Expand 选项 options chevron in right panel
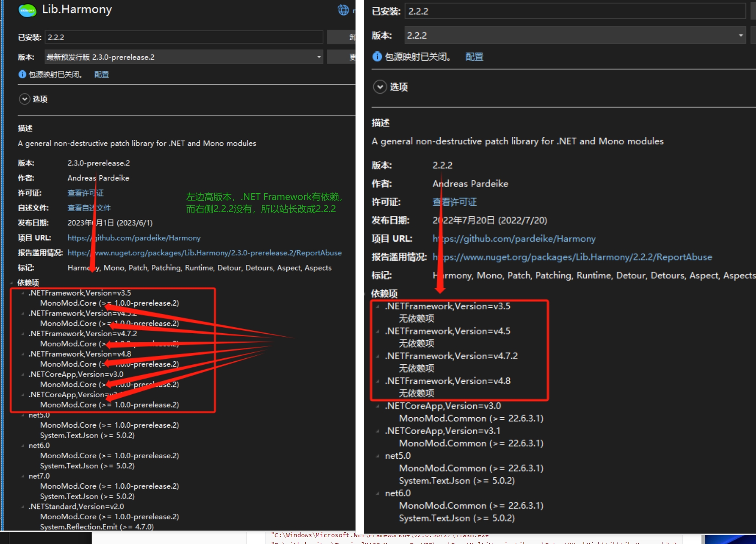The width and height of the screenshot is (756, 544). 380,87
